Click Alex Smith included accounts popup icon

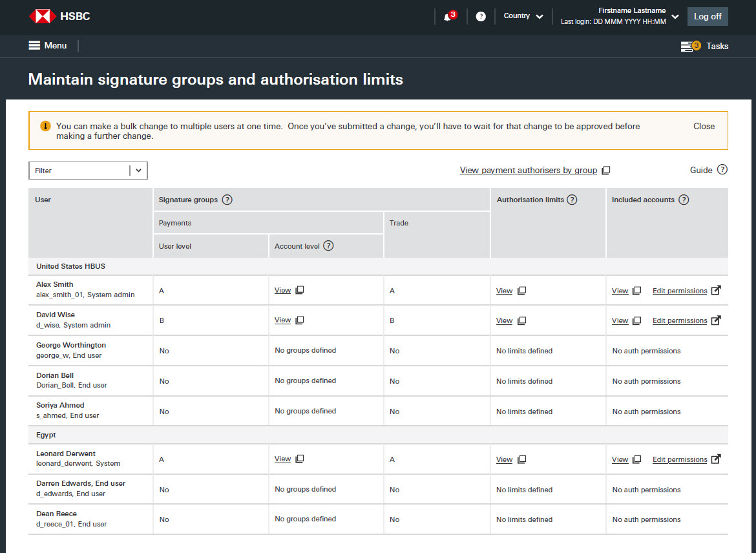(x=637, y=291)
